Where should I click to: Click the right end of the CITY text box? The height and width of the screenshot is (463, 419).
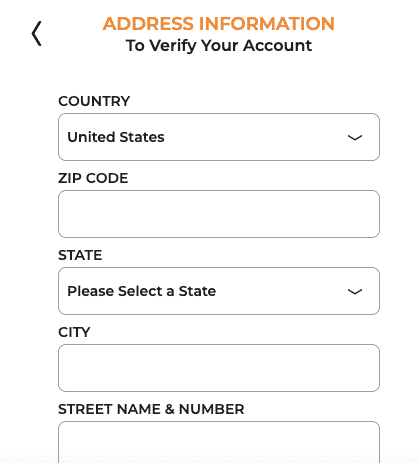click(367, 368)
